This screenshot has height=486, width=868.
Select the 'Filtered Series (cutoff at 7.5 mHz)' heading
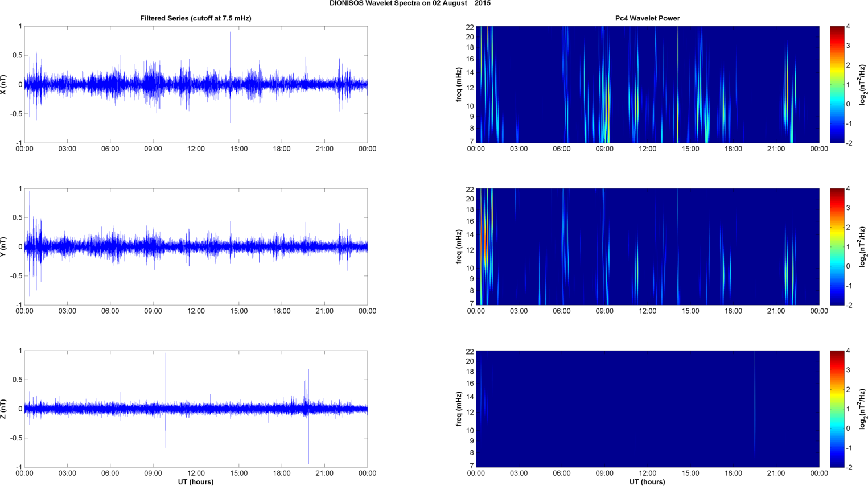tap(196, 18)
